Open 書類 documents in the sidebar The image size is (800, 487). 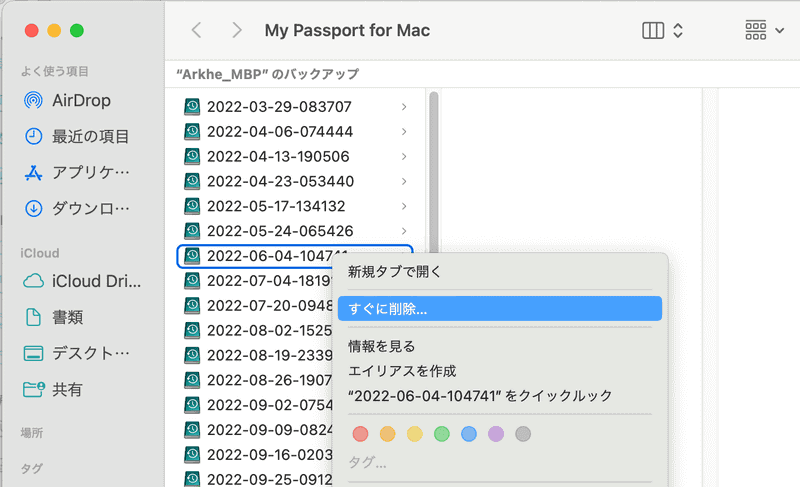pos(54,317)
